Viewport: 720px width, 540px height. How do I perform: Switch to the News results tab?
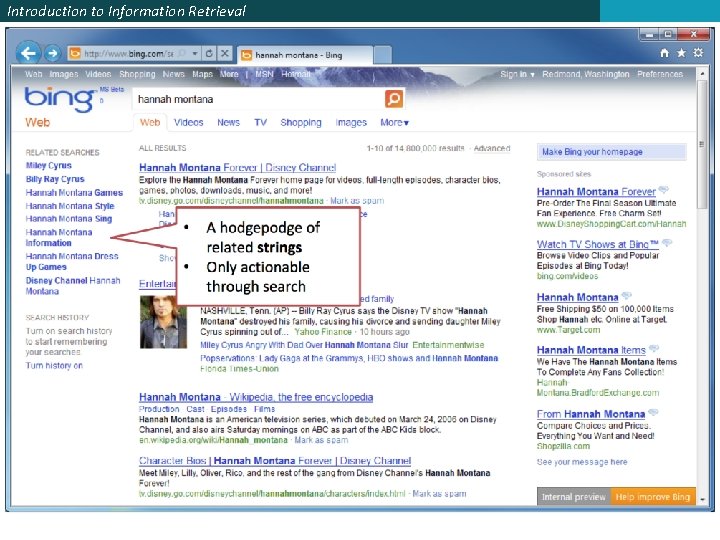(x=229, y=123)
